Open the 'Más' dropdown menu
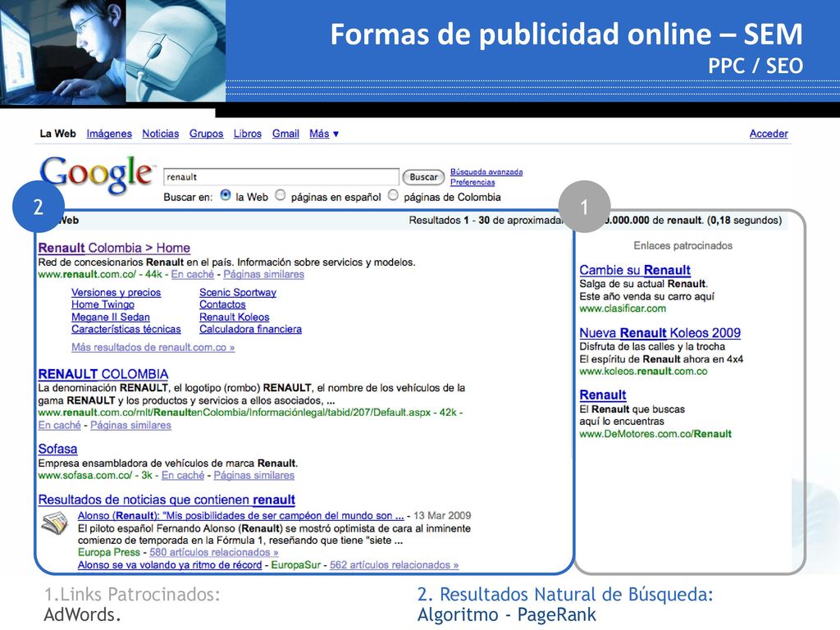The height and width of the screenshot is (630, 840). 323,134
